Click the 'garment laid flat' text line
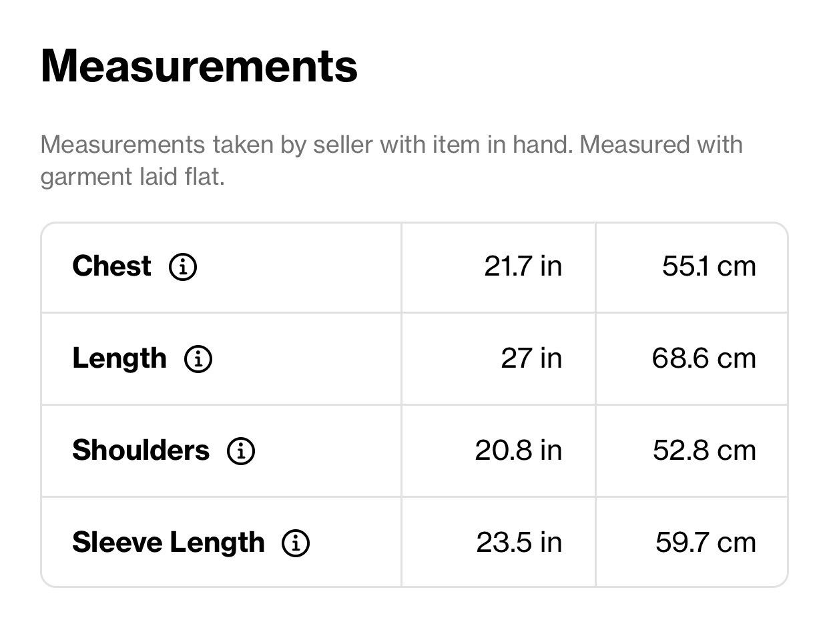The image size is (829, 644). 133,177
